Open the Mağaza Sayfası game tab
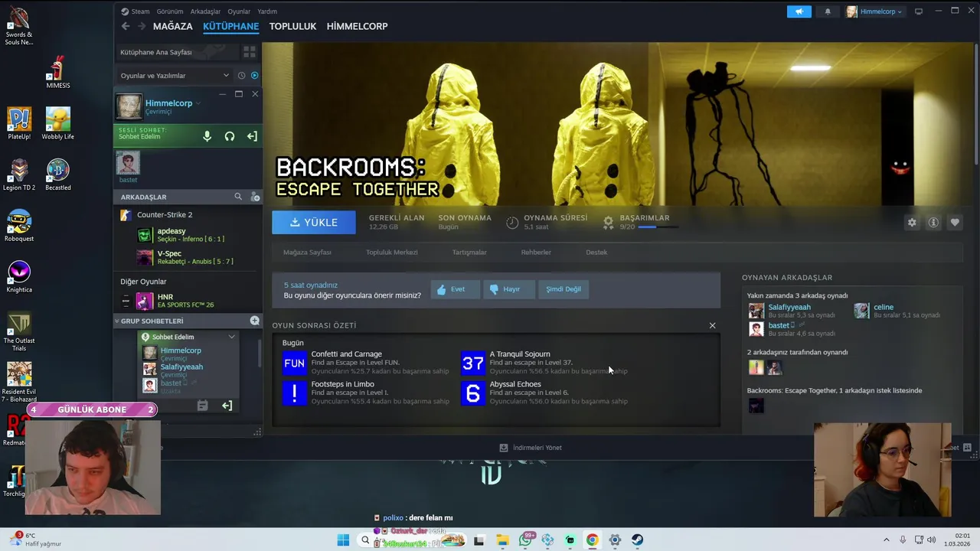 (x=307, y=252)
